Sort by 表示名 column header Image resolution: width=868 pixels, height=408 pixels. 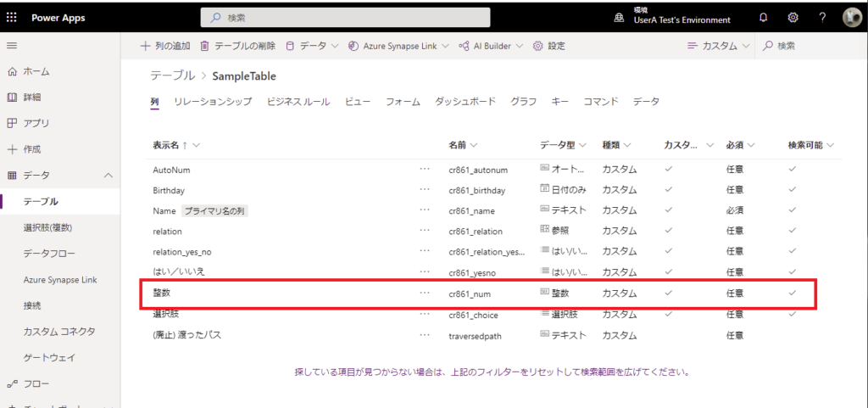coord(176,145)
